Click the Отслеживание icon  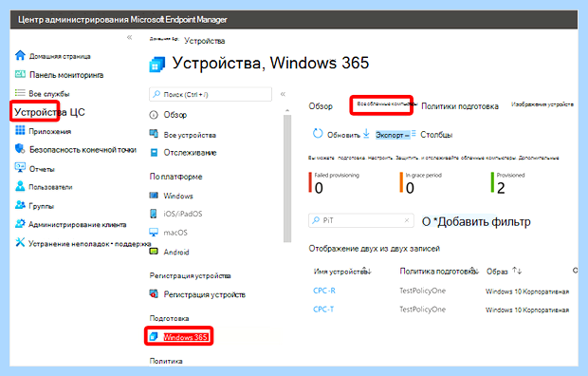pos(154,153)
